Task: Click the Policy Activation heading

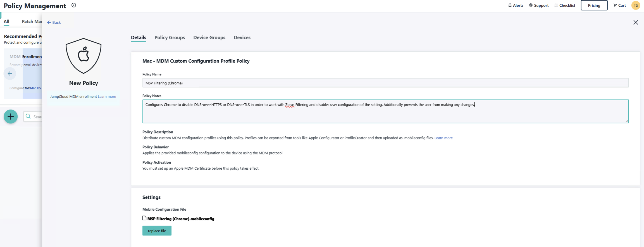Action: pyautogui.click(x=157, y=162)
